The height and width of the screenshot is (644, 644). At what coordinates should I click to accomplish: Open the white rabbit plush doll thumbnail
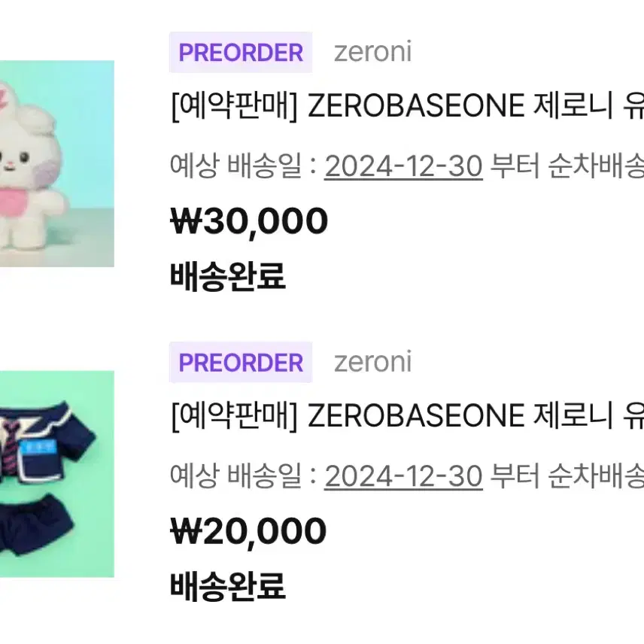coord(57,163)
